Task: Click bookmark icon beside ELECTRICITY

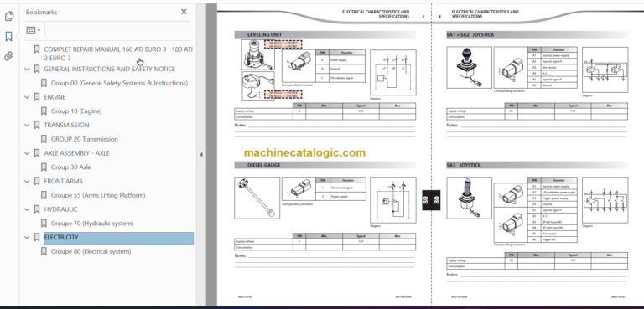Action: [x=37, y=237]
